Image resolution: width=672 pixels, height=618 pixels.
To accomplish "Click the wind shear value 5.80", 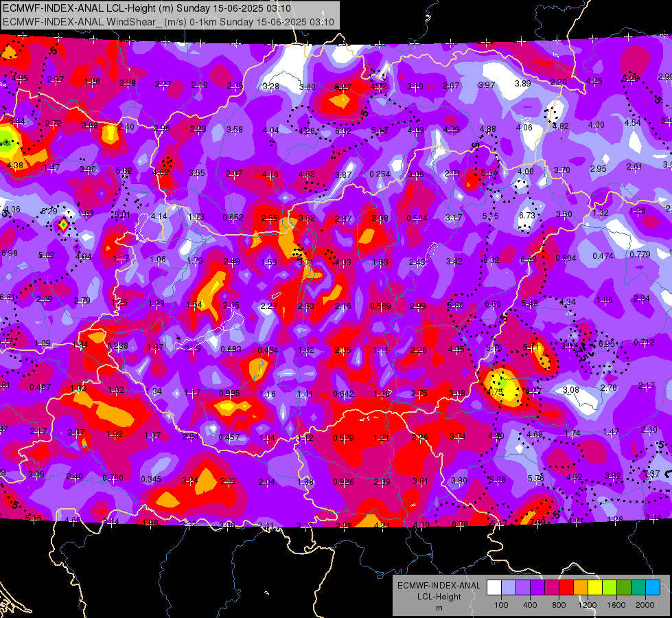I will [455, 306].
